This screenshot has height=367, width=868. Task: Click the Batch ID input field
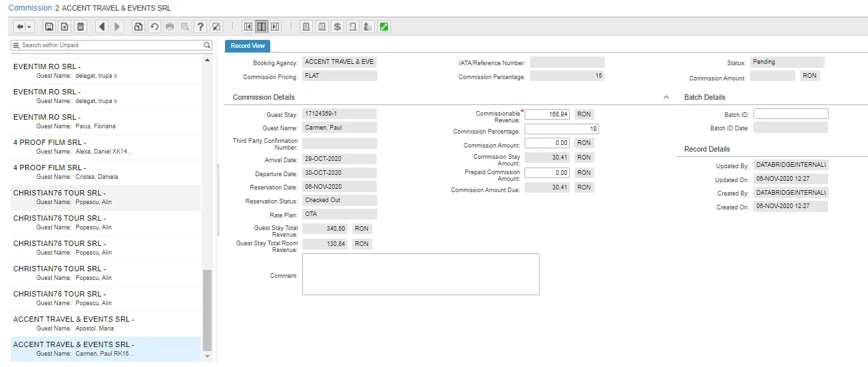(791, 114)
